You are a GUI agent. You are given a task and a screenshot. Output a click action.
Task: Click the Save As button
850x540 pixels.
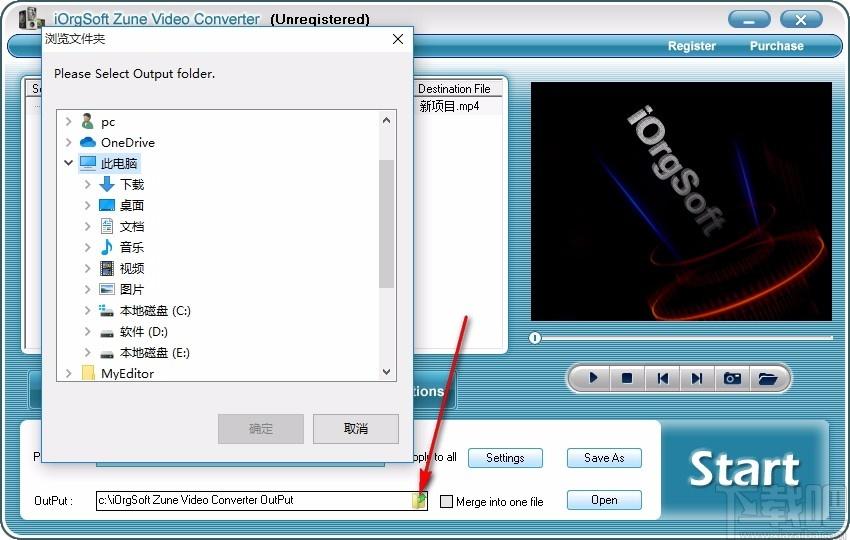click(604, 458)
